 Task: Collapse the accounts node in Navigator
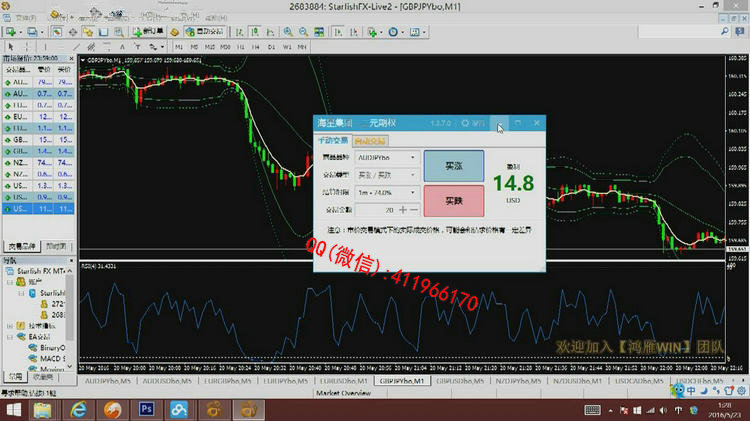coord(10,282)
